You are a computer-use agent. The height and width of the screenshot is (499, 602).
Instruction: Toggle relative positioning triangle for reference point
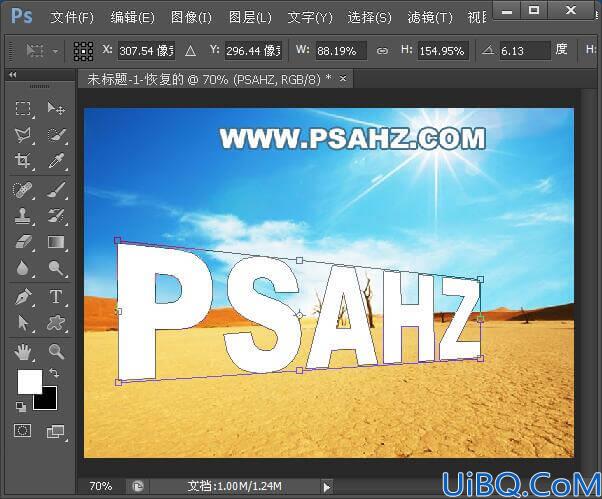[x=190, y=51]
